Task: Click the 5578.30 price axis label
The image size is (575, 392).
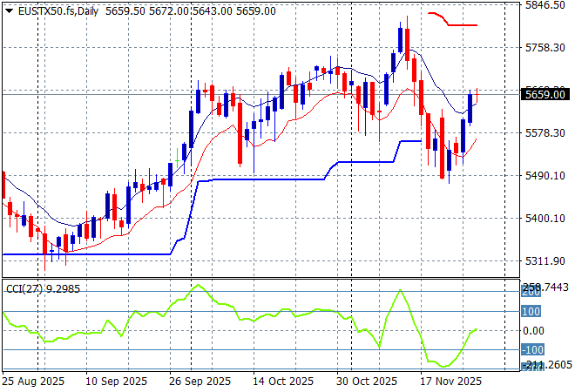Action: pos(545,132)
